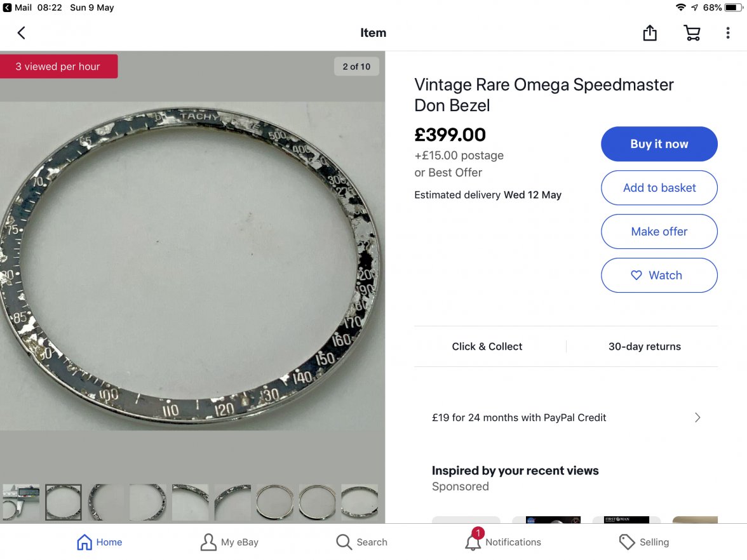Select the caliper measurement thumbnail
This screenshot has width=747, height=560.
(x=20, y=502)
